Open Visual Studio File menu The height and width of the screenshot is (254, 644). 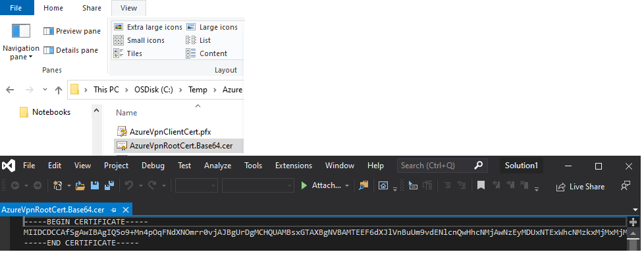[x=29, y=166]
